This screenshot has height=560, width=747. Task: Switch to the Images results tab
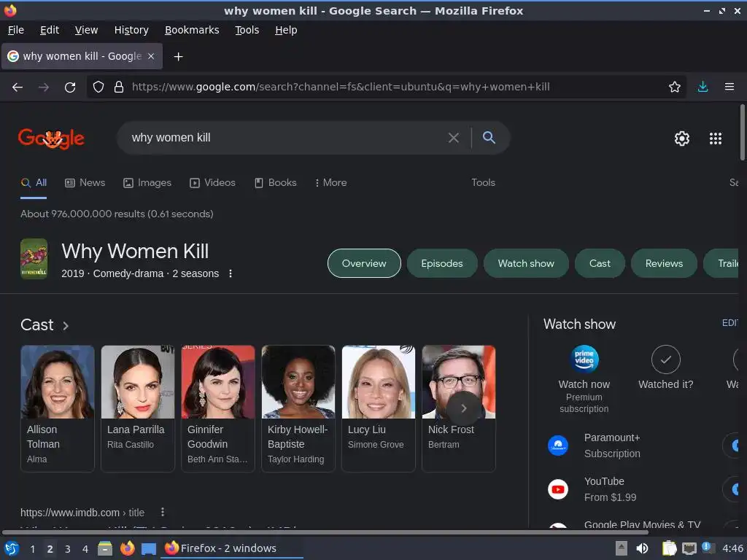coord(147,183)
